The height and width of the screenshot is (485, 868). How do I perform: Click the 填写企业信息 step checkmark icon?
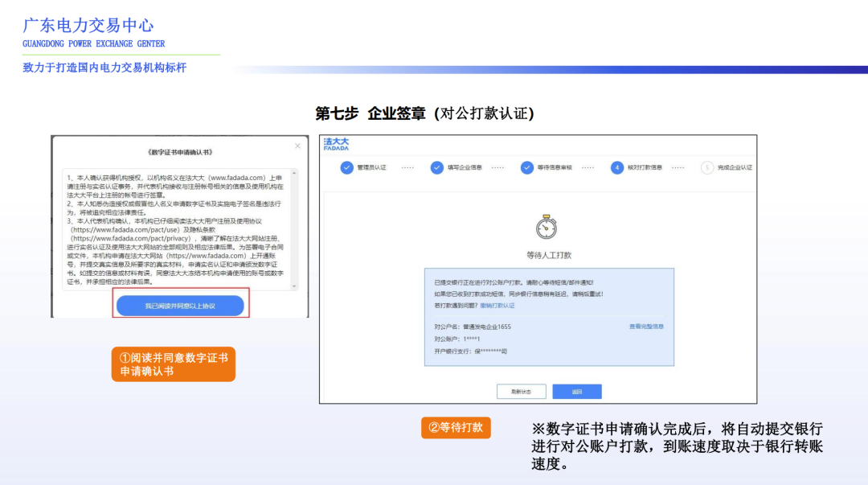436,166
